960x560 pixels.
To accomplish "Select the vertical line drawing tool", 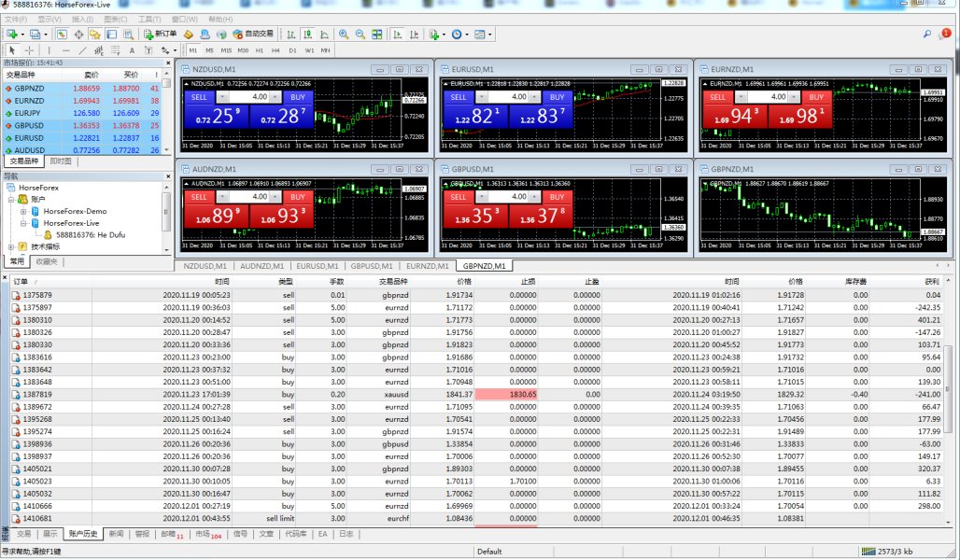I will coord(49,50).
